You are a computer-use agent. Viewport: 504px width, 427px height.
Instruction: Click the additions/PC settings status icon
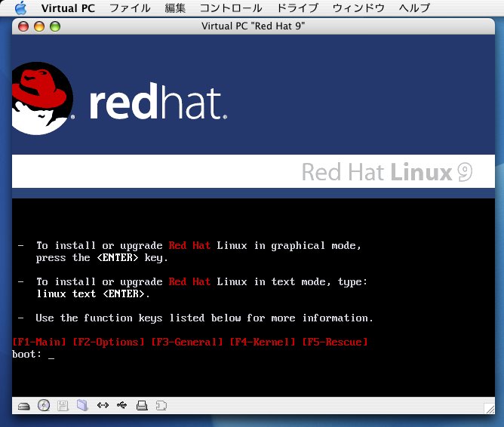click(x=161, y=405)
